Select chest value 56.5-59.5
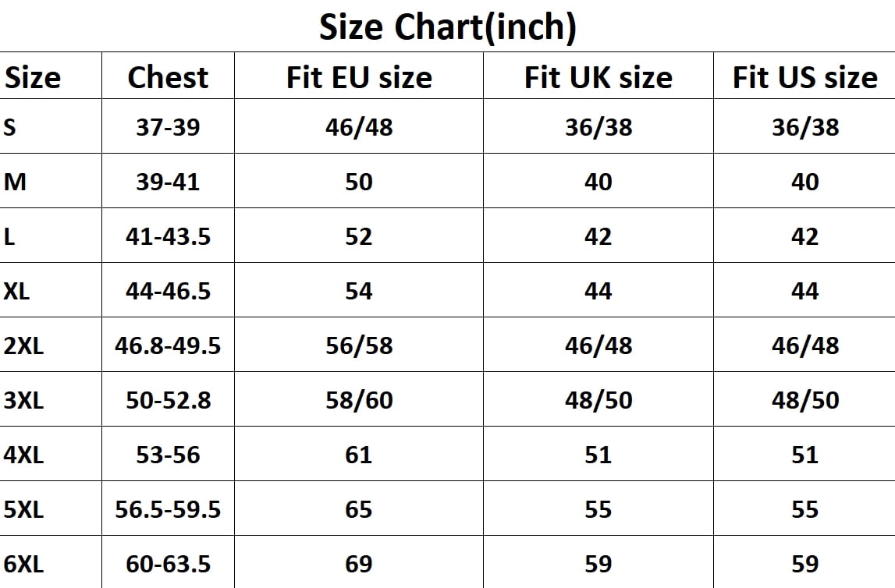This screenshot has height=588, width=895. coord(168,509)
